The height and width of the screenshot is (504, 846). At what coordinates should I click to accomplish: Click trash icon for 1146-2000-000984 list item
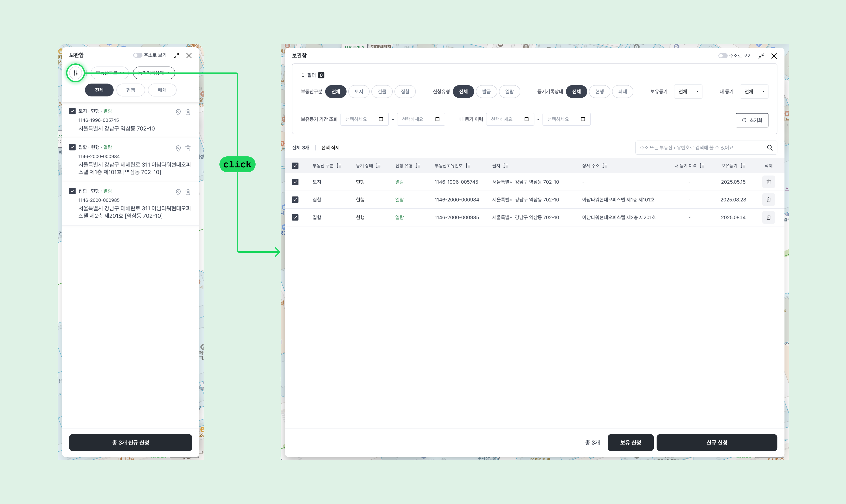188,148
